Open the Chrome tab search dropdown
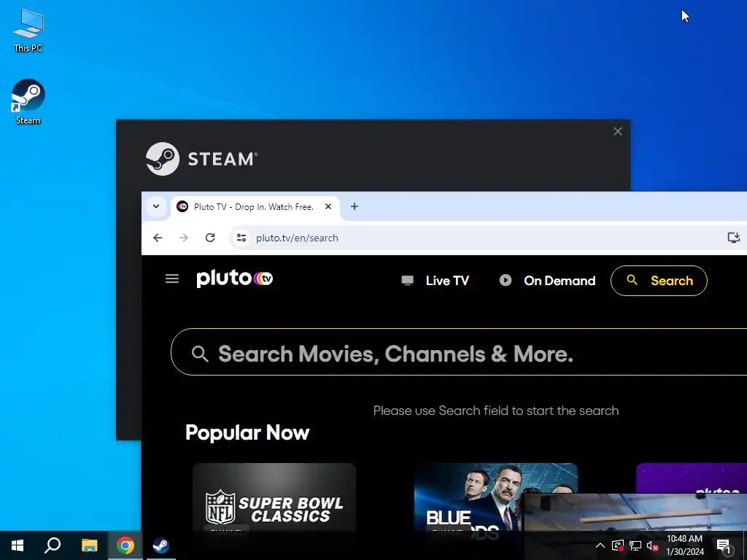 pyautogui.click(x=156, y=206)
